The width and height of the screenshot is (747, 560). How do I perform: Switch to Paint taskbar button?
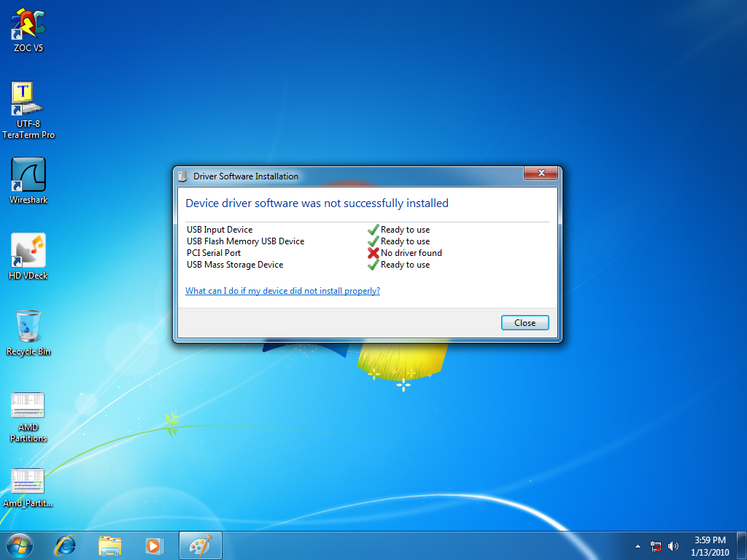200,545
